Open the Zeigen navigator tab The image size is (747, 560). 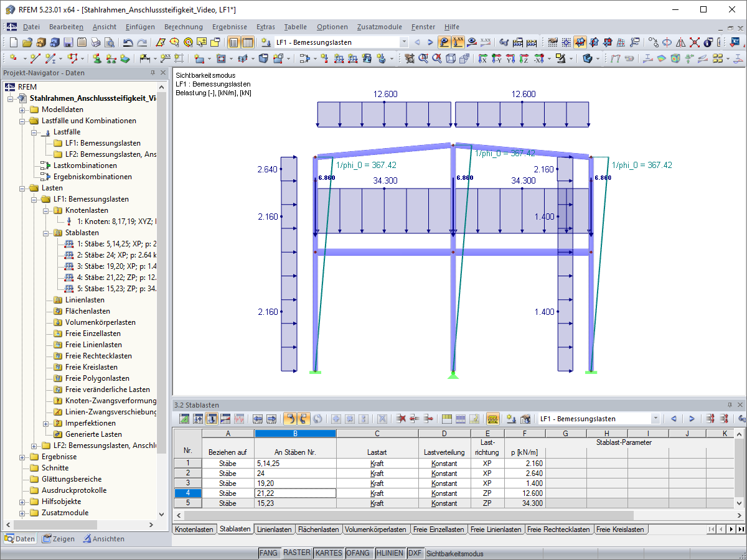[x=58, y=539]
